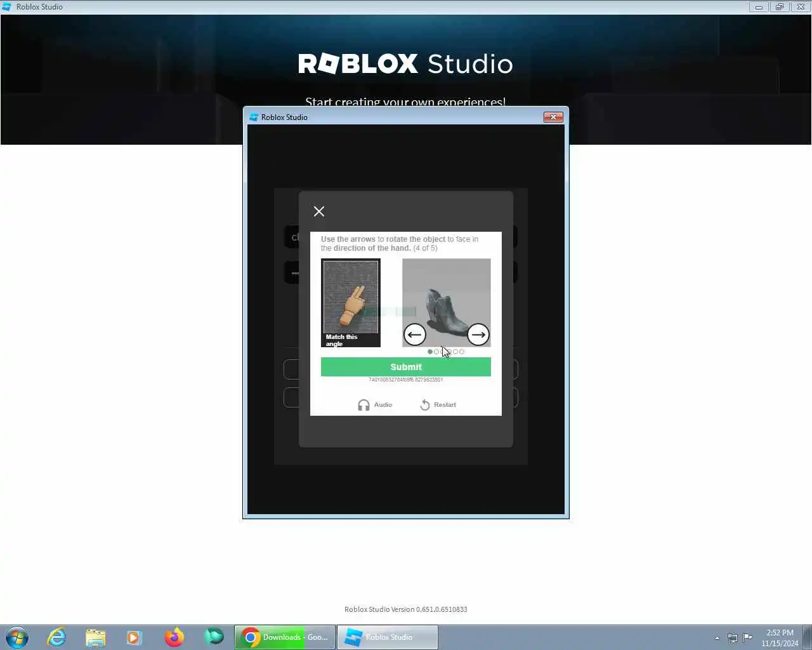The width and height of the screenshot is (812, 650).
Task: Click the Roblox icon in the dialog title bar
Action: coord(254,117)
